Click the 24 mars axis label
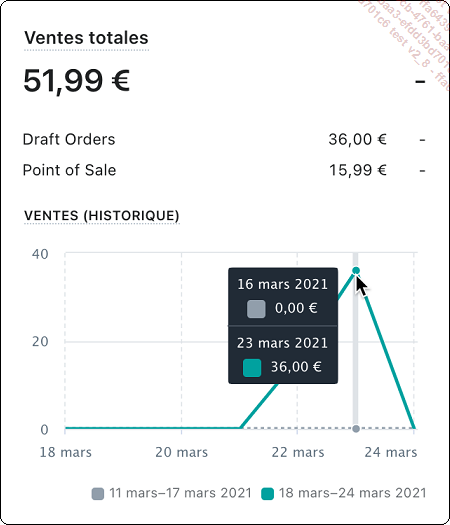Image resolution: width=450 pixels, height=525 pixels. [x=391, y=452]
